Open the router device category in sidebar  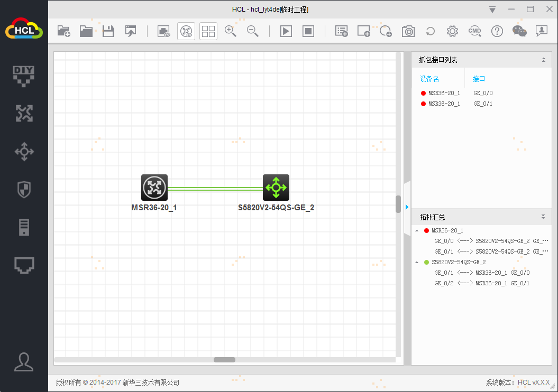pos(24,114)
